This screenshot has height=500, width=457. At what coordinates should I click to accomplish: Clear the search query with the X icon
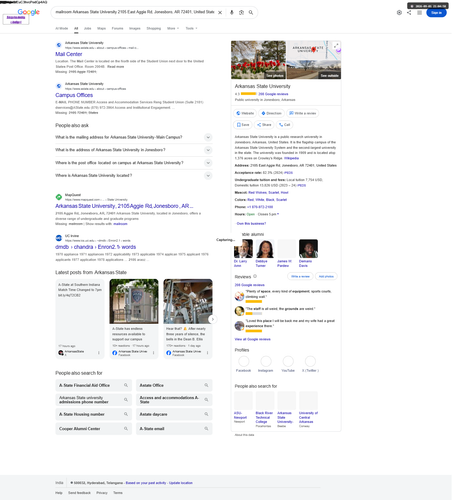(220, 12)
